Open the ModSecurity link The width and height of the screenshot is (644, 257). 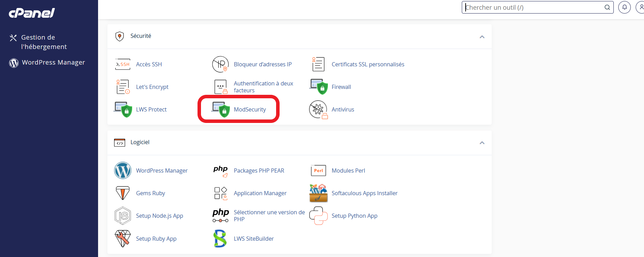click(250, 109)
